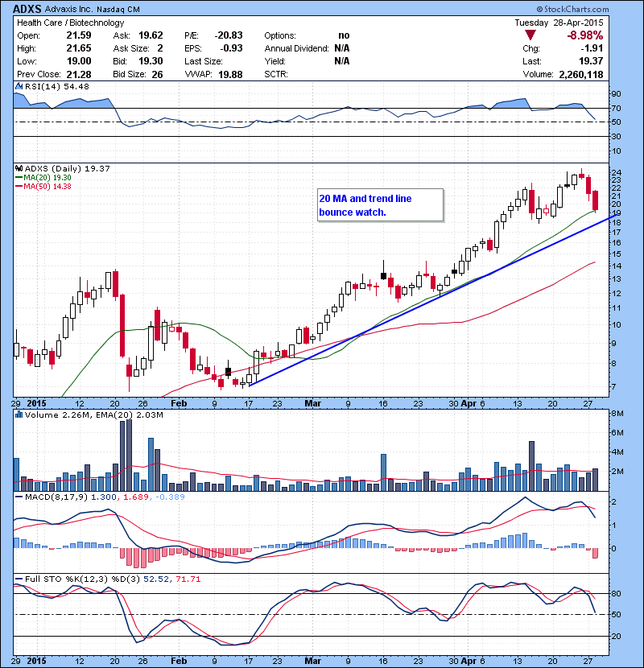Click the '20 MA and trend line bounce watch' annotation
The width and height of the screenshot is (644, 668).
[x=380, y=205]
